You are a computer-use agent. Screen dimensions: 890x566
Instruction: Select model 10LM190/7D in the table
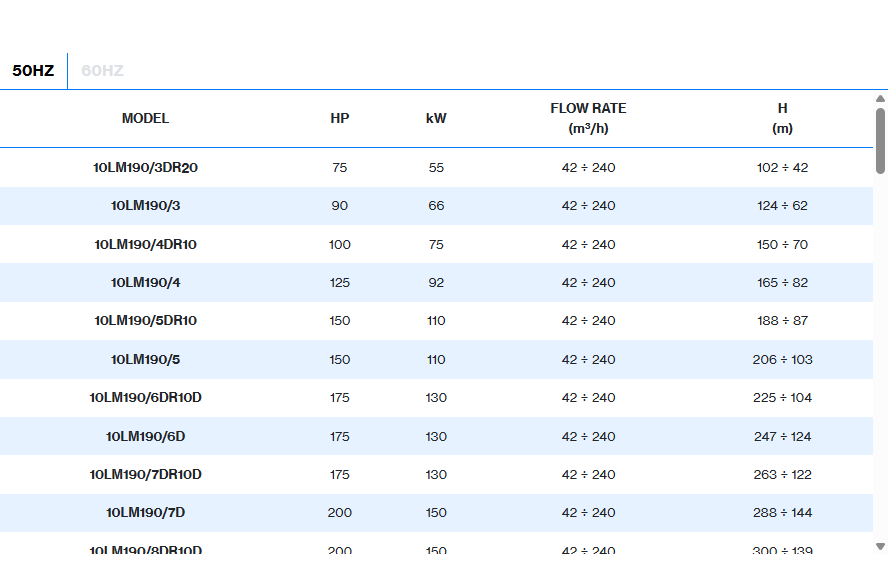145,513
